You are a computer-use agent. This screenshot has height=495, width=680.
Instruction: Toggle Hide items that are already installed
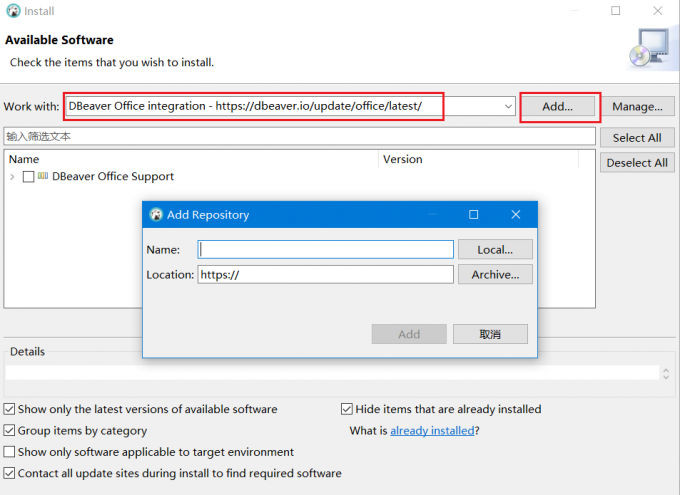347,409
